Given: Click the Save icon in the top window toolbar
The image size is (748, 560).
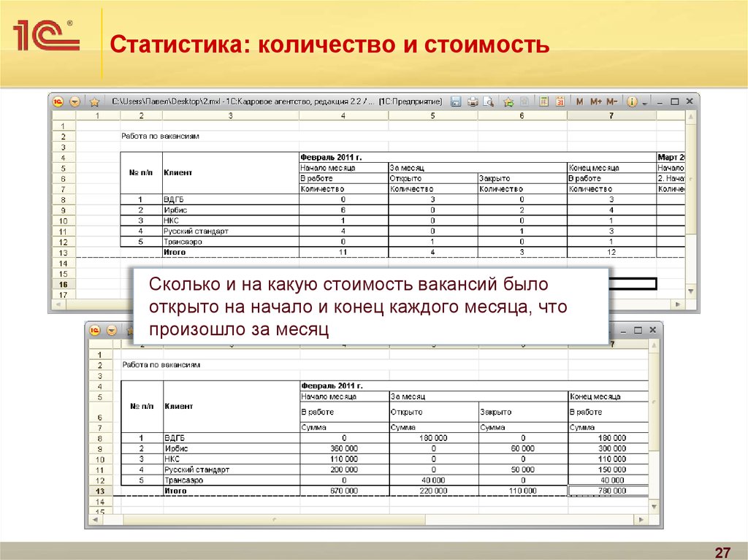Looking at the screenshot, I should (455, 101).
